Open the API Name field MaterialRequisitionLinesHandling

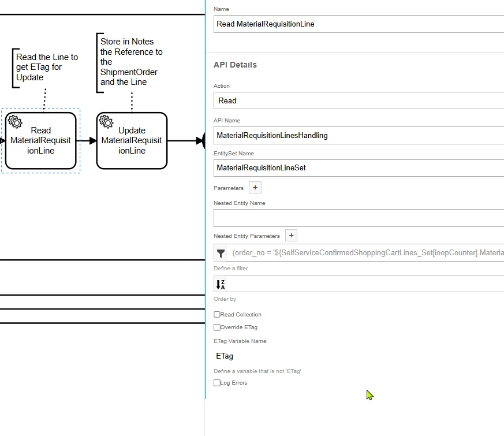(359, 135)
